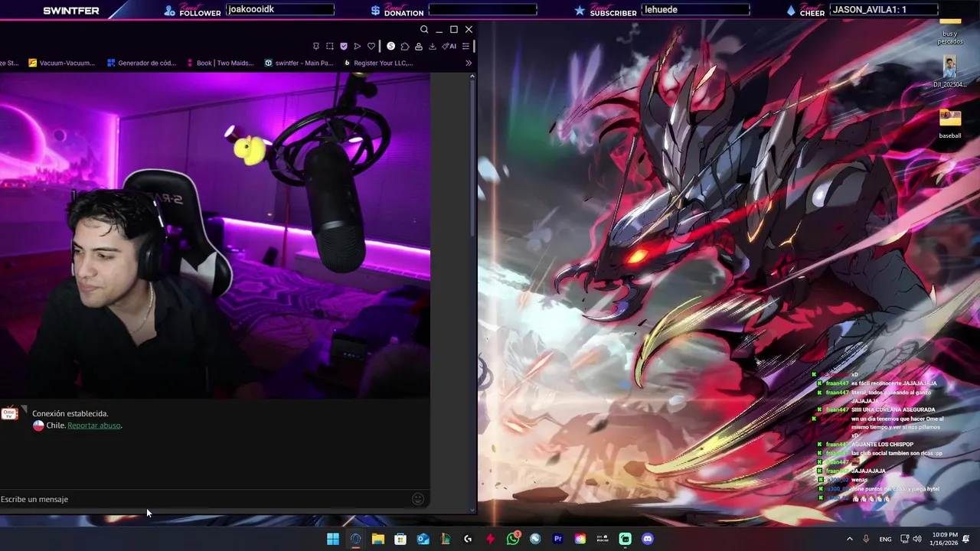
Task: Open the AI assistant toolbar button
Action: [x=449, y=46]
